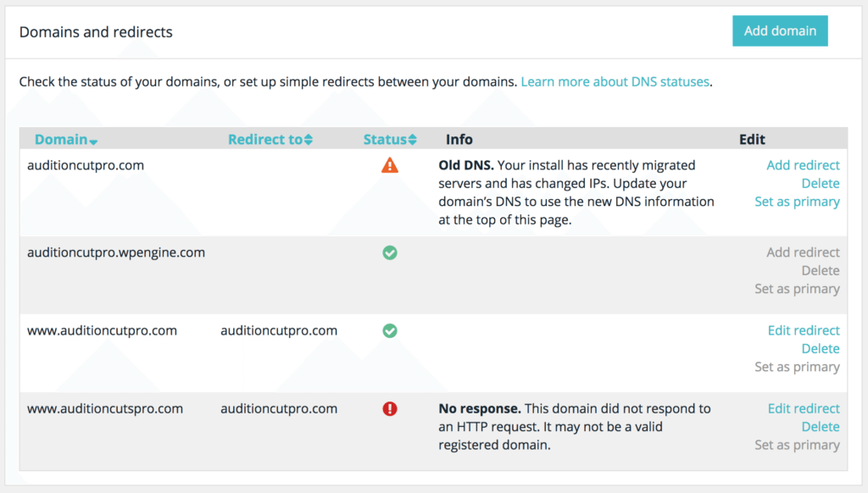Delete the auditioncutpro.com domain
Screen dimensions: 868x493
820,184
